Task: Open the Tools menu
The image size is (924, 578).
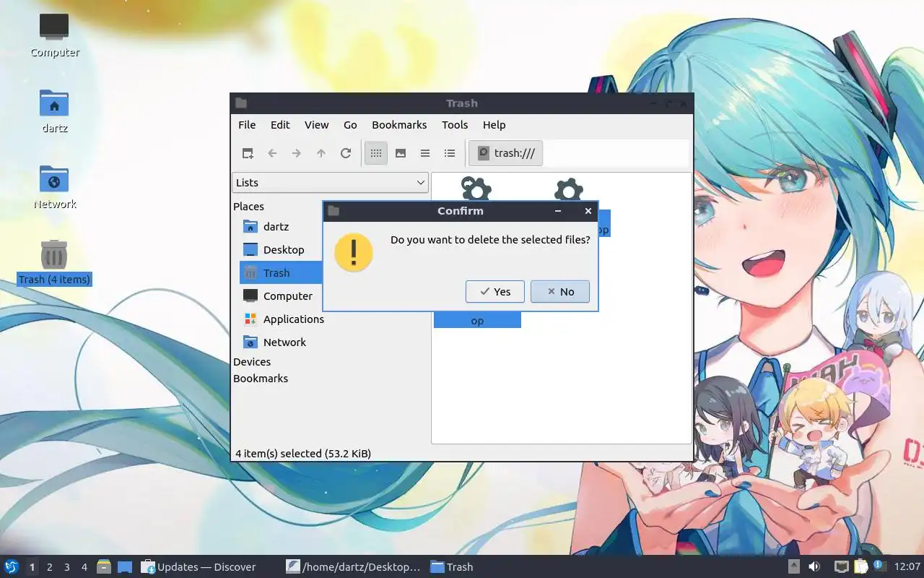Action: pos(455,125)
